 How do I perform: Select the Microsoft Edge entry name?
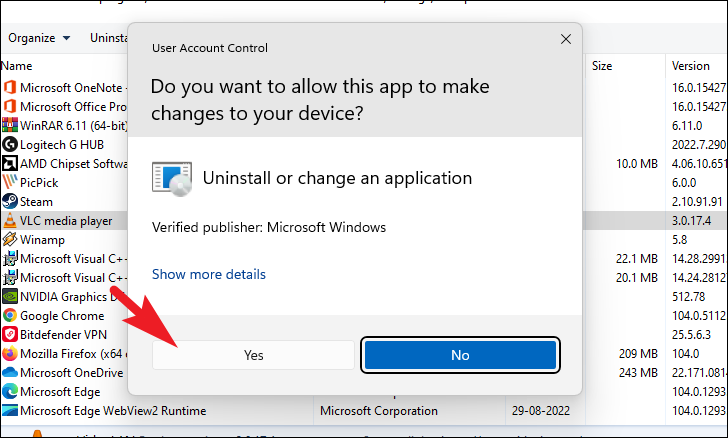[60, 392]
